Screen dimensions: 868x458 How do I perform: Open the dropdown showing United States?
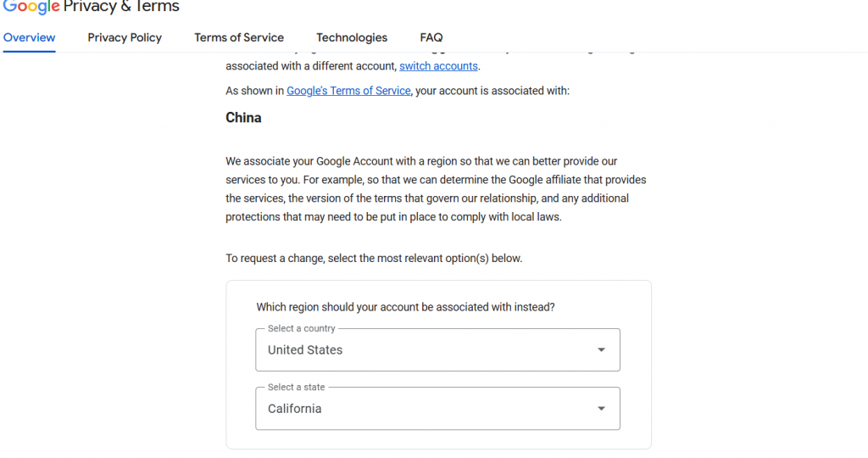[424, 349]
